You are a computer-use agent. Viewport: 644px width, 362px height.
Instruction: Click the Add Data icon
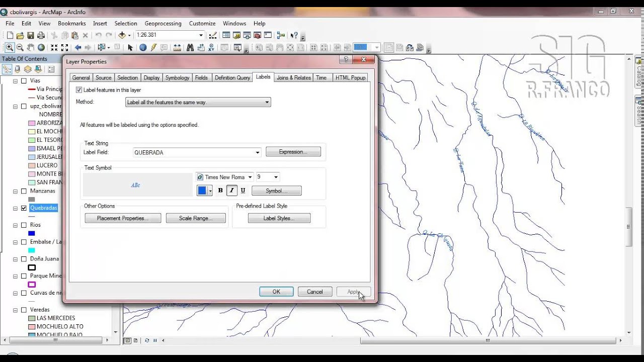pyautogui.click(x=122, y=35)
